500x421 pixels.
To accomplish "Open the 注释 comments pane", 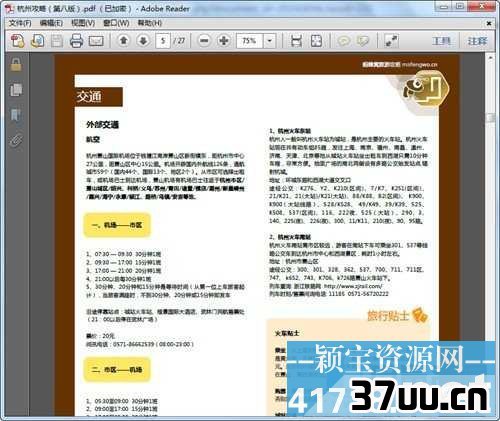I will click(477, 41).
